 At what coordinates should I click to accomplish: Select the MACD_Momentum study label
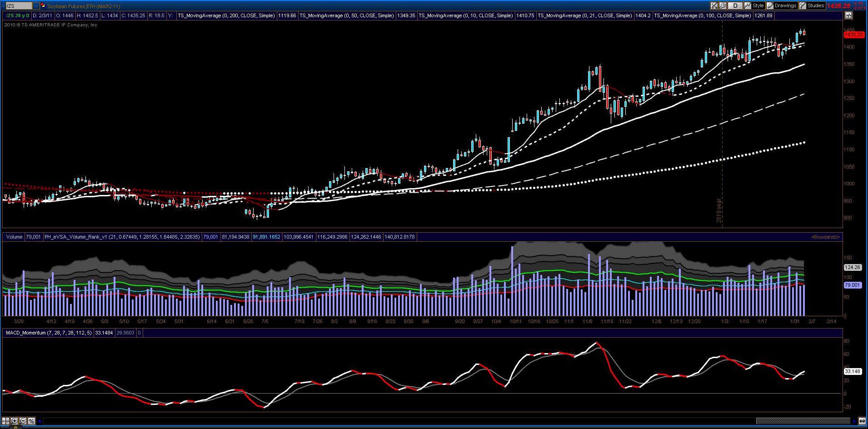49,333
